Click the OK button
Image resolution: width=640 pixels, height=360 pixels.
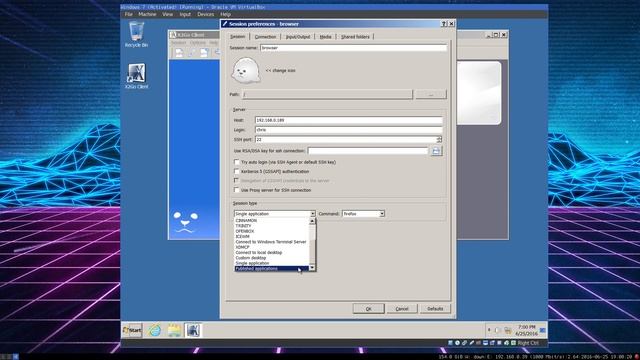click(x=369, y=309)
